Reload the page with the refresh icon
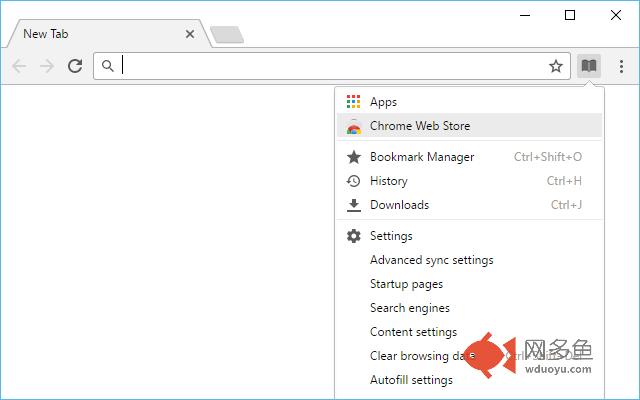This screenshot has height=400, width=640. click(x=75, y=66)
